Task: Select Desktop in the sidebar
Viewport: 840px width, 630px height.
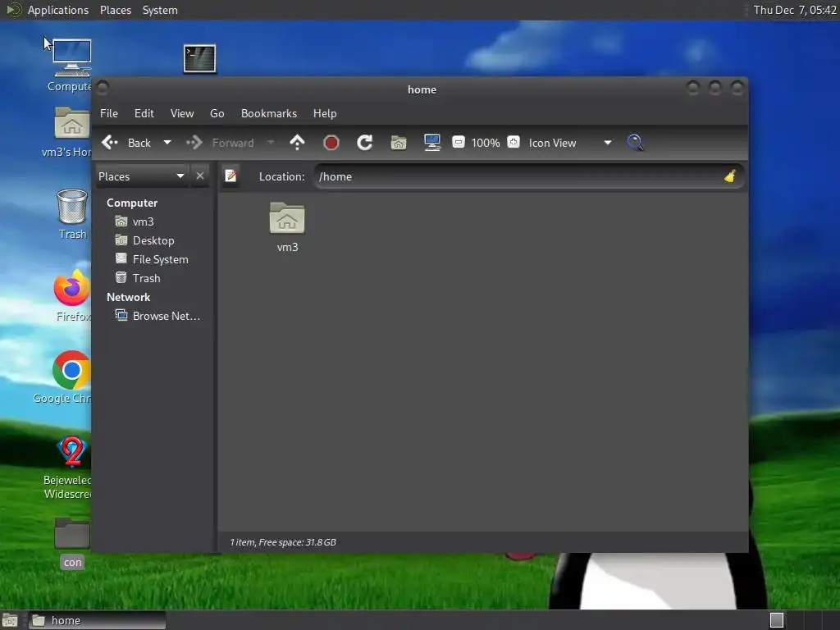Action: (153, 240)
